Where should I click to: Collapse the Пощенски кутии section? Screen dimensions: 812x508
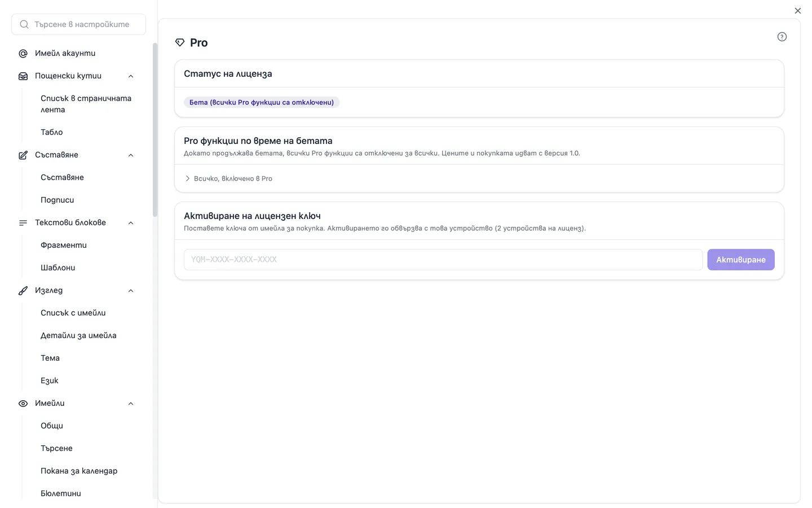(131, 76)
